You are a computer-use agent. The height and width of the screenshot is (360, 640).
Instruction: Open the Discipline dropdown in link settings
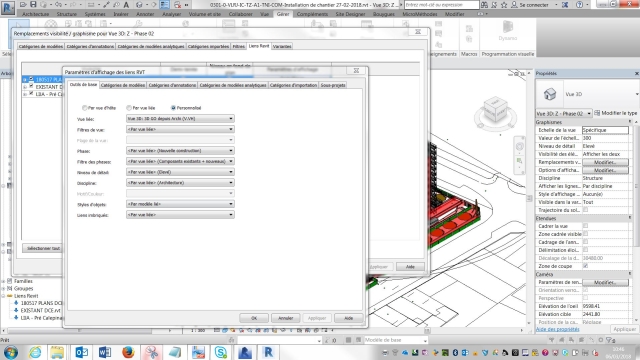point(180,182)
